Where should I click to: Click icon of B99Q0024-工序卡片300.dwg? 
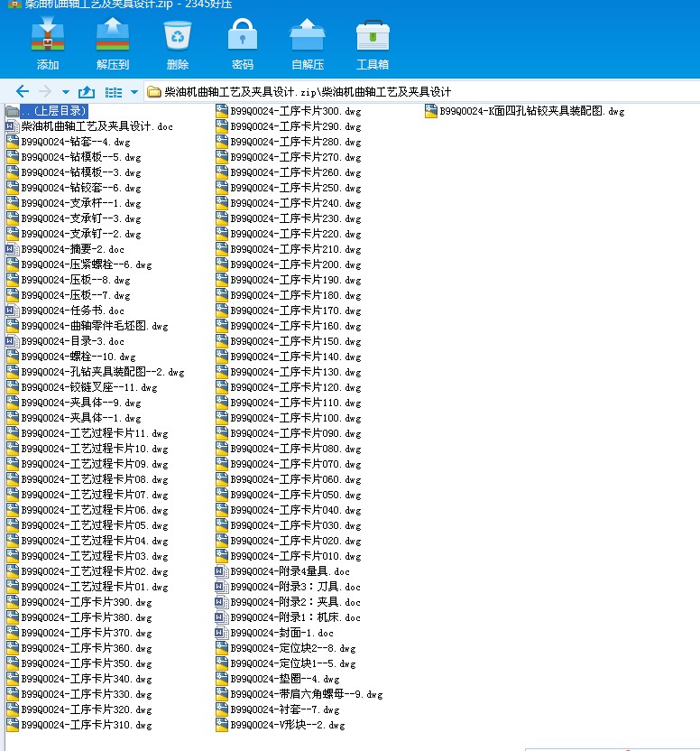pos(222,111)
